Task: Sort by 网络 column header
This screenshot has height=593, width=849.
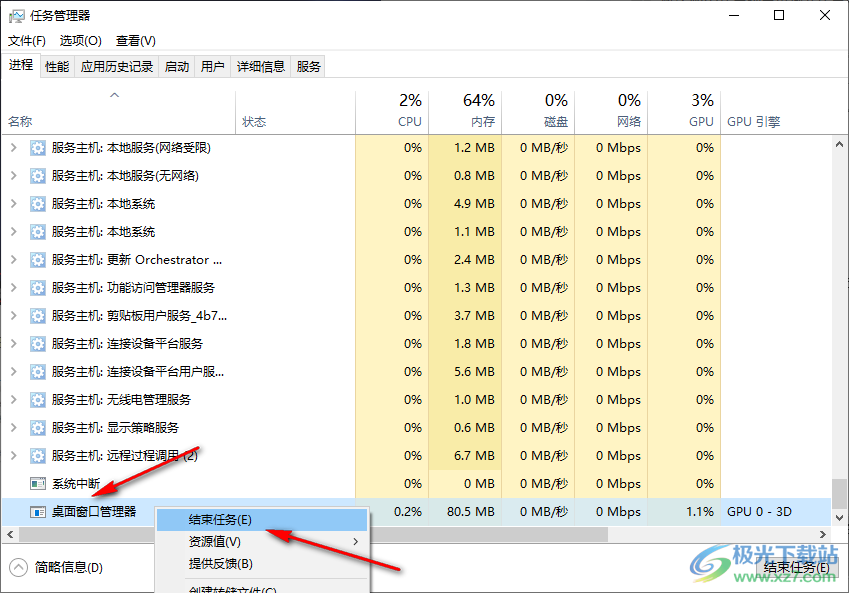Action: (x=611, y=112)
